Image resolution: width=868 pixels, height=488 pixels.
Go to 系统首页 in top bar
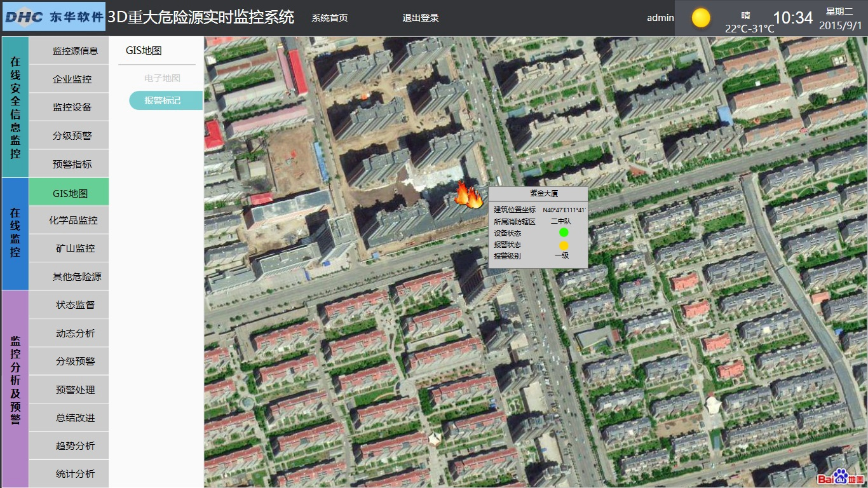click(x=329, y=18)
